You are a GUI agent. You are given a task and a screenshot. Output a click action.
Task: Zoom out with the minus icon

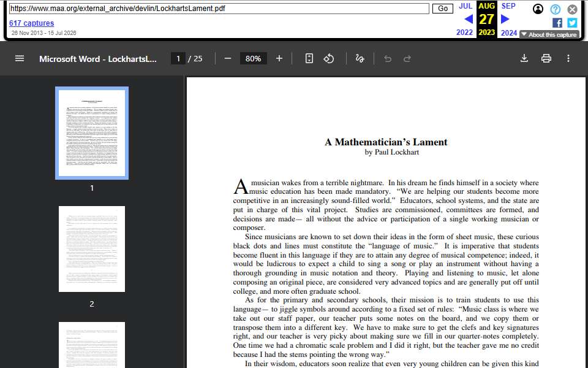pyautogui.click(x=228, y=59)
